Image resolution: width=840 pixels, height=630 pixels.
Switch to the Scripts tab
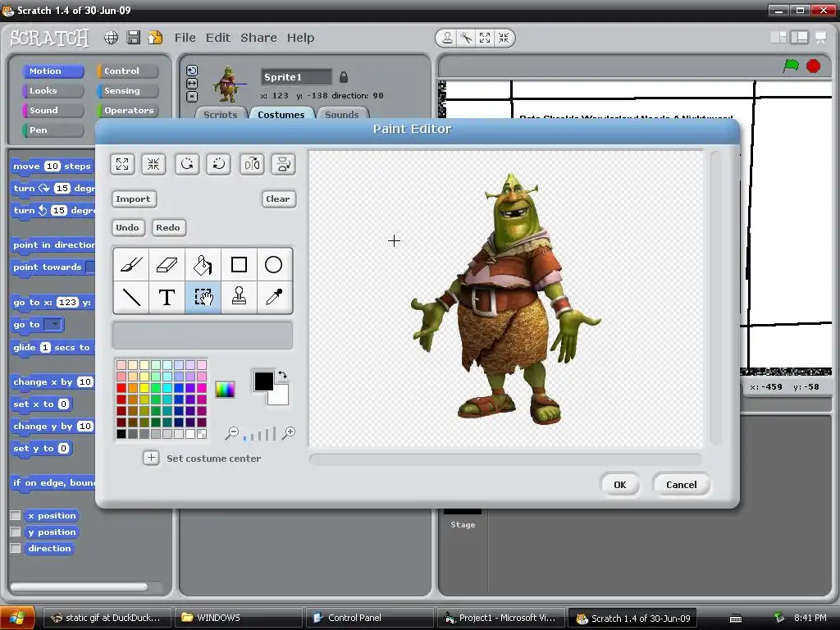pos(220,114)
